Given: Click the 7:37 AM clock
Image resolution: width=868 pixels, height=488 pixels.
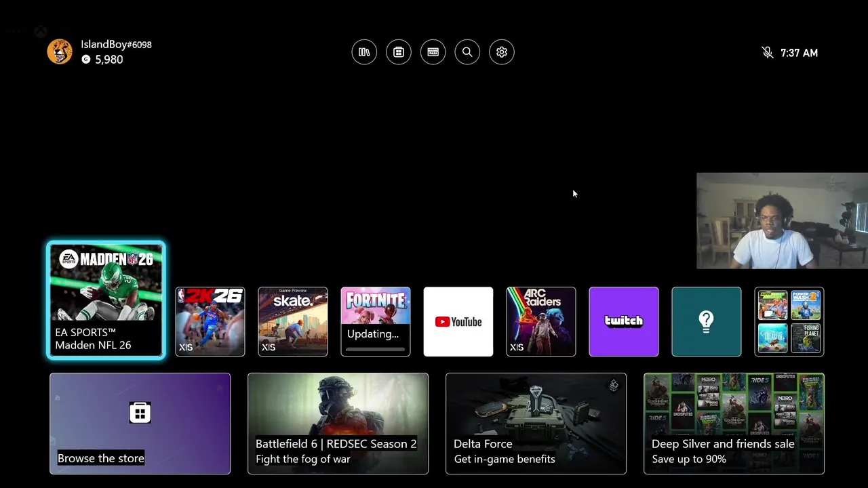Looking at the screenshot, I should pos(799,53).
